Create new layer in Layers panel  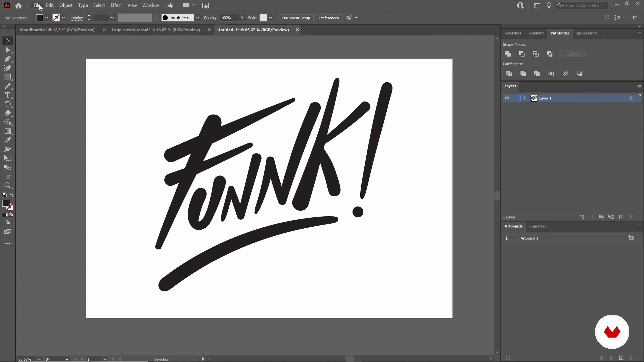pos(621,217)
